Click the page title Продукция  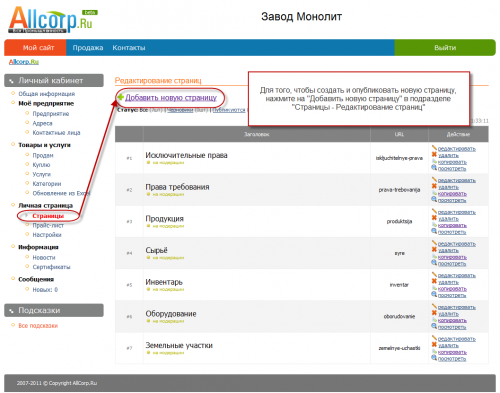pos(164,219)
